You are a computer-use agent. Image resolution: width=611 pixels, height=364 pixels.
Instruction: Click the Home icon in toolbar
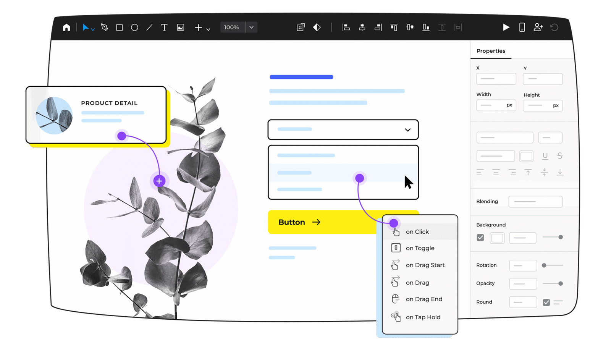66,28
